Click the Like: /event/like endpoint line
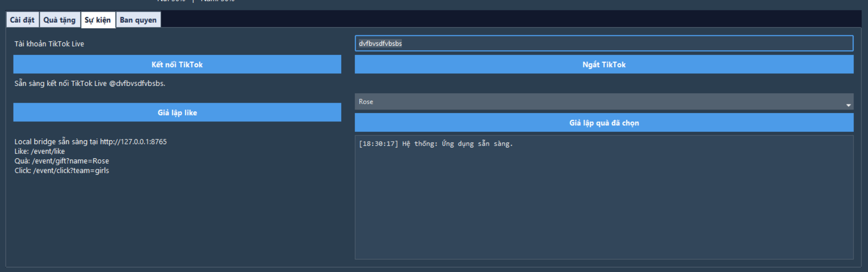Viewport: 868px width, 272px height. 40,152
